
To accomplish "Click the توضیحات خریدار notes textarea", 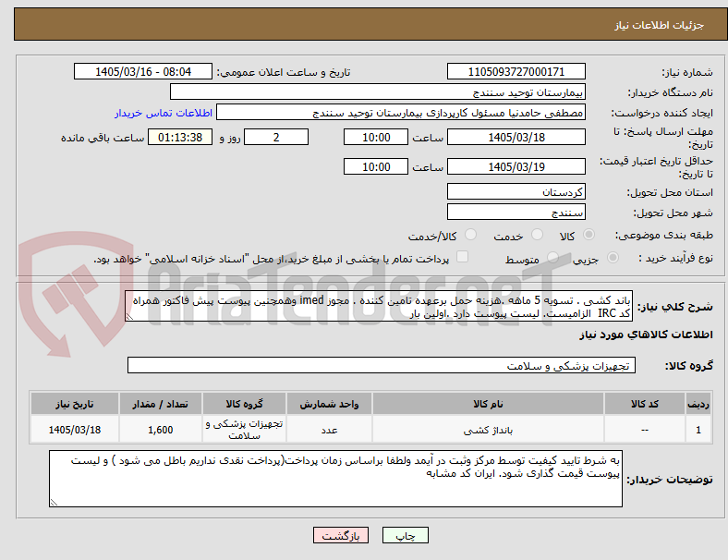I will [x=335, y=479].
